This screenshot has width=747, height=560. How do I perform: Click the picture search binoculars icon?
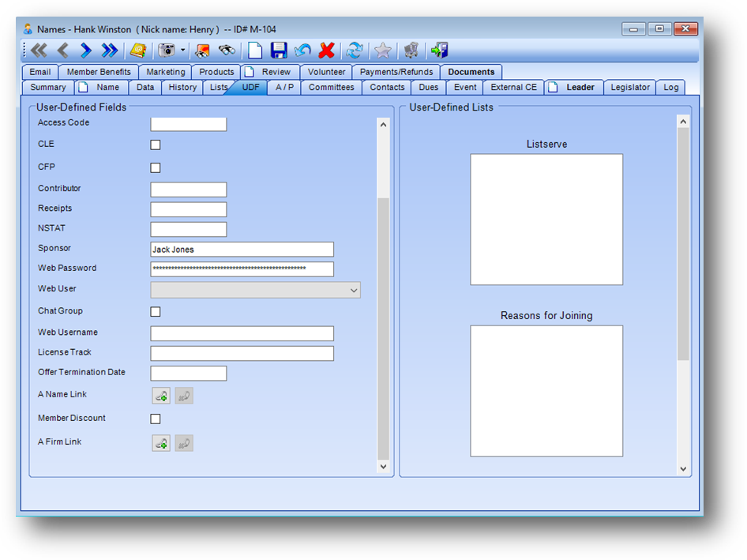203,50
